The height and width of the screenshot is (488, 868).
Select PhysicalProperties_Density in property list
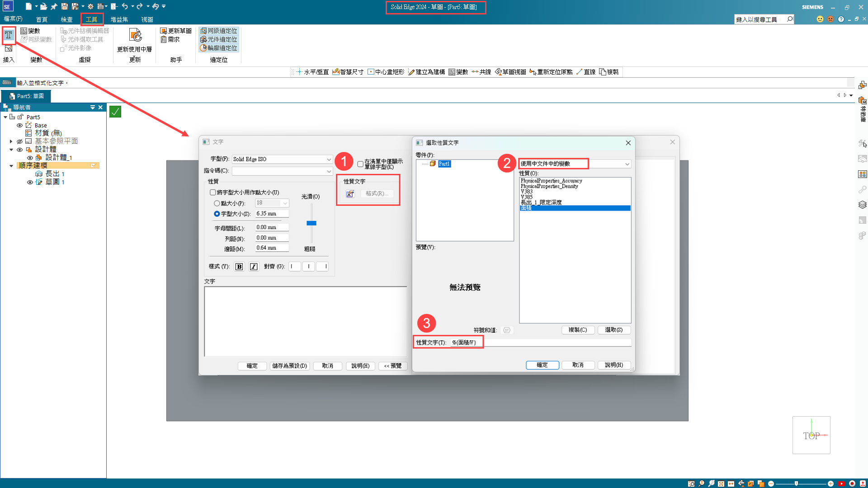point(549,186)
